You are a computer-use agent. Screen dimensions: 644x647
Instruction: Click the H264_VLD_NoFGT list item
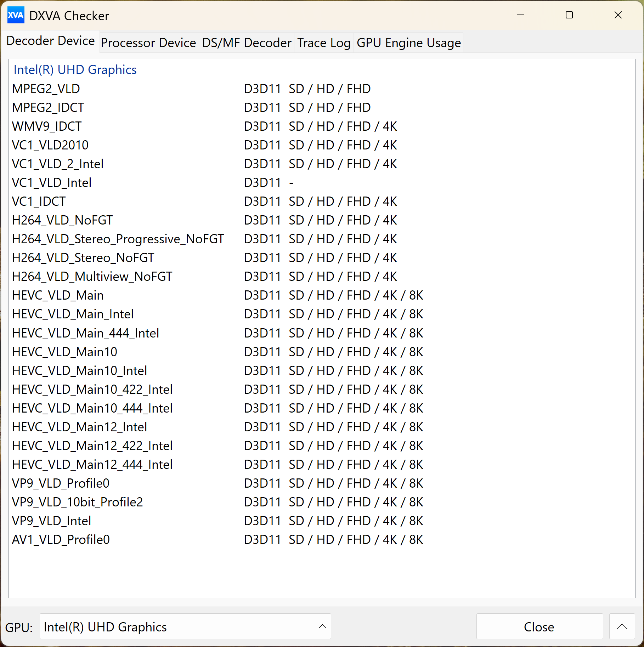(x=62, y=220)
